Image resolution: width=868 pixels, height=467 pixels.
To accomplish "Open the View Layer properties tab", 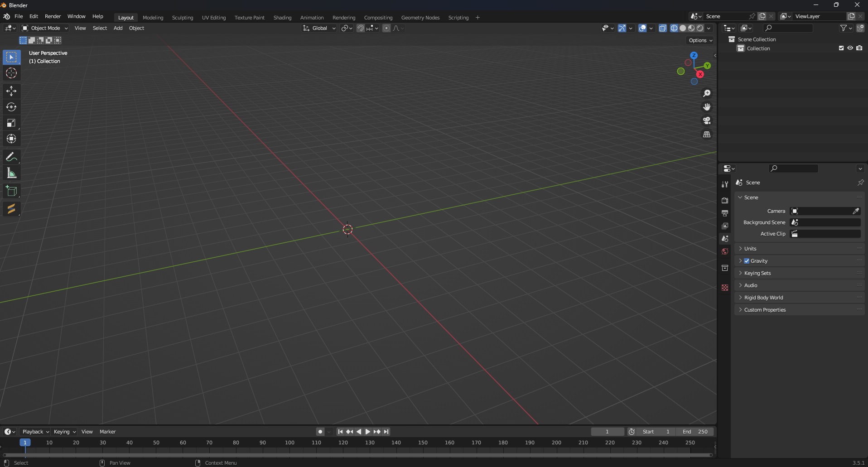I will tap(725, 226).
